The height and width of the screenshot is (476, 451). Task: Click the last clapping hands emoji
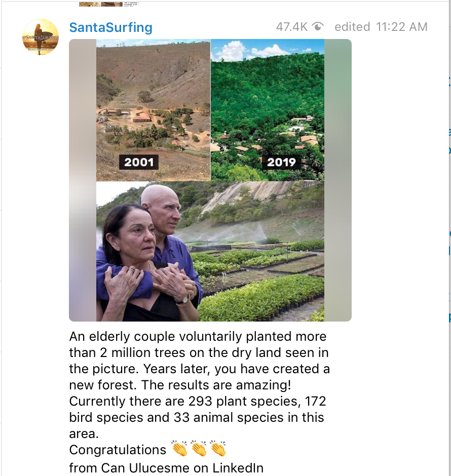(218, 449)
